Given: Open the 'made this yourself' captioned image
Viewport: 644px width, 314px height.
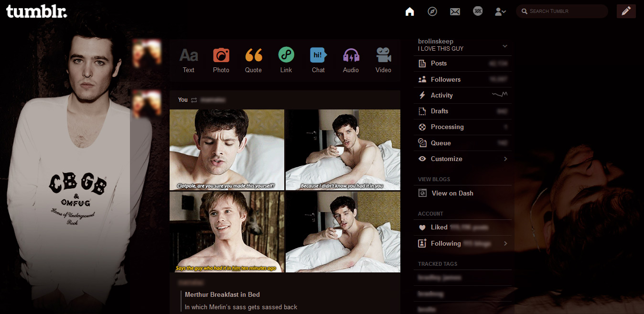Looking at the screenshot, I should [x=227, y=150].
